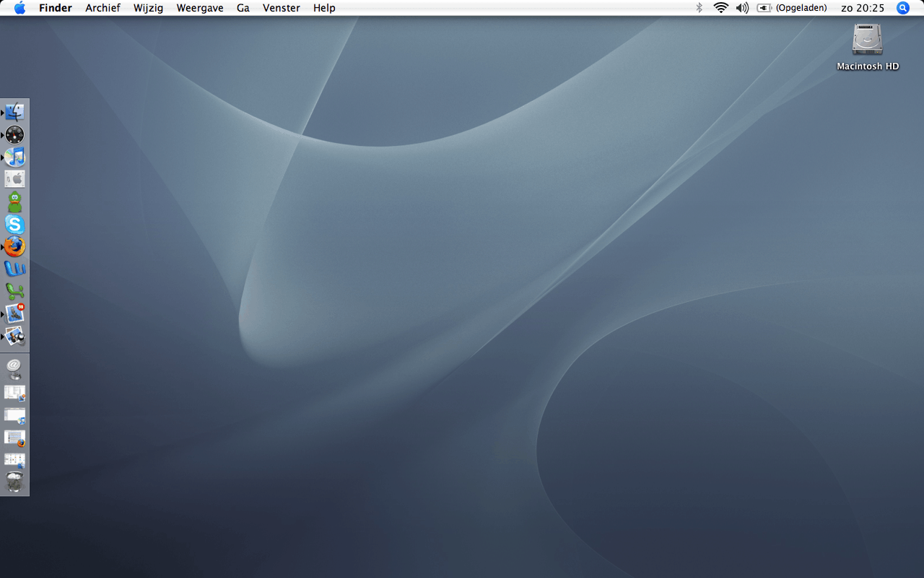Open System Preferences from the Dock
The image size is (924, 578).
coord(15,179)
